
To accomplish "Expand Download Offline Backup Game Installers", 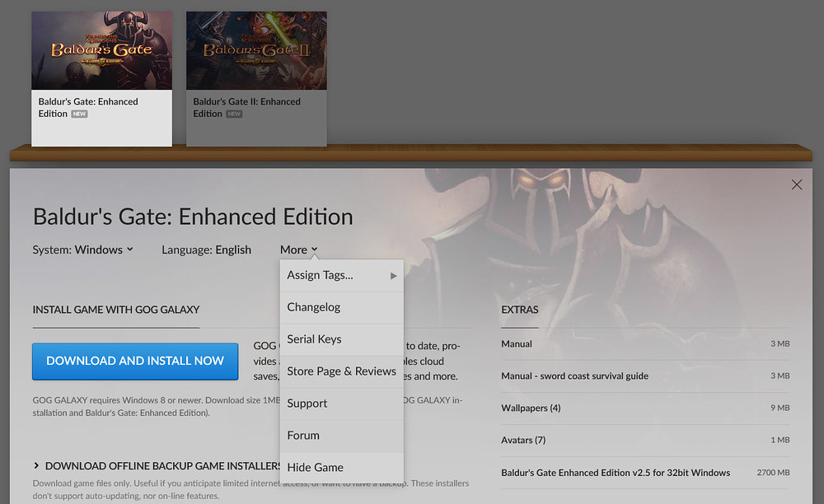I will (157, 465).
